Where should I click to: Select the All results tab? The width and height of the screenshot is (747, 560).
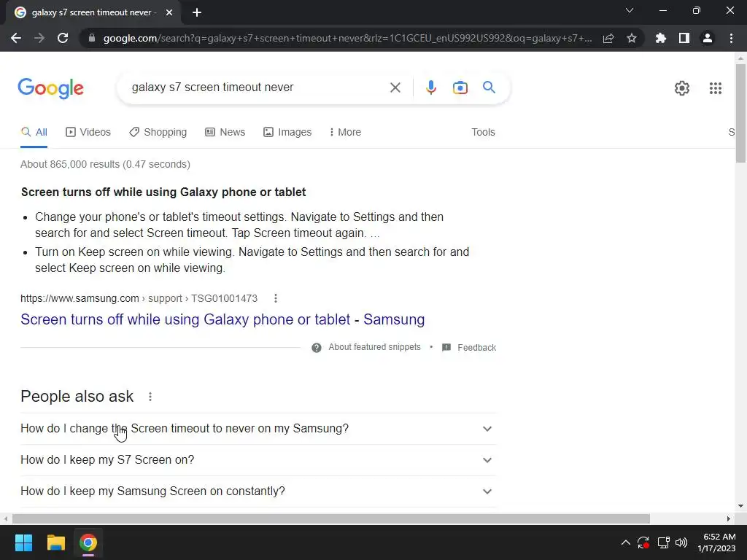pos(34,133)
